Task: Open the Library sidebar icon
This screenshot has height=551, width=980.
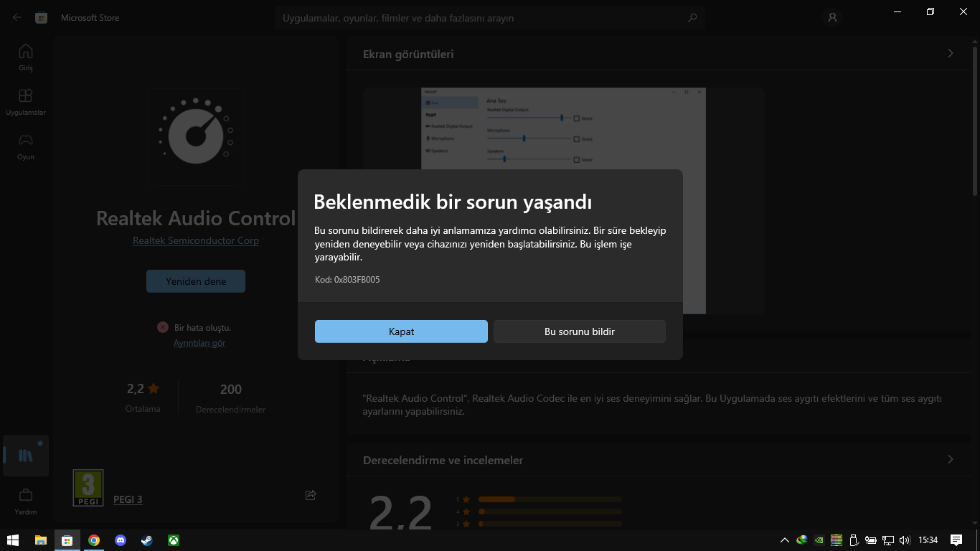Action: [x=26, y=456]
